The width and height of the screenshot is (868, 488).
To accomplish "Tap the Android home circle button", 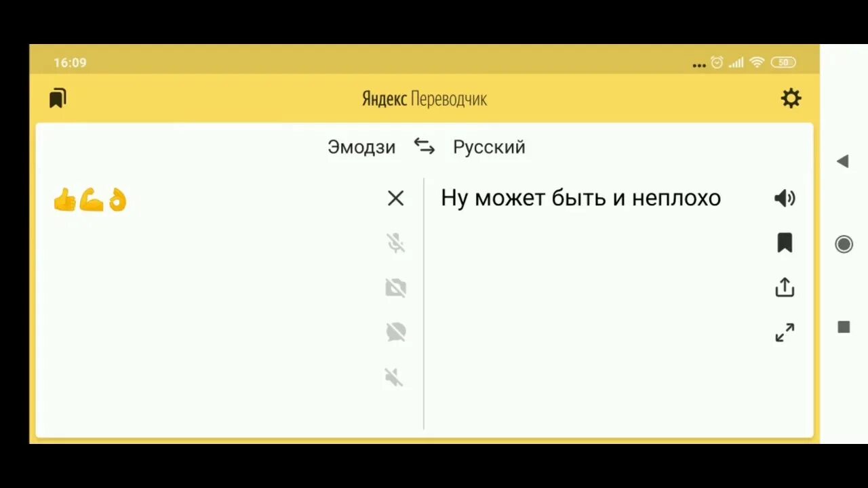I will 844,244.
